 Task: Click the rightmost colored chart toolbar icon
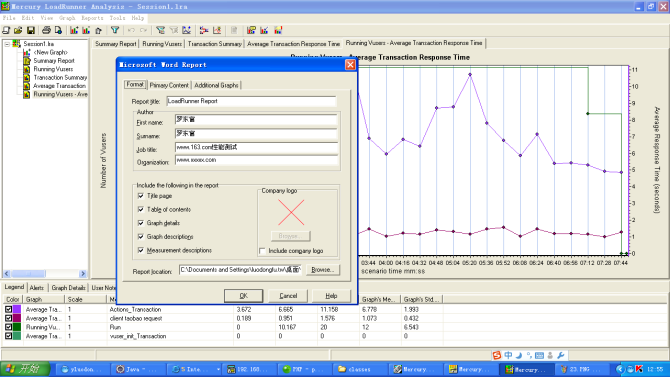[x=278, y=30]
